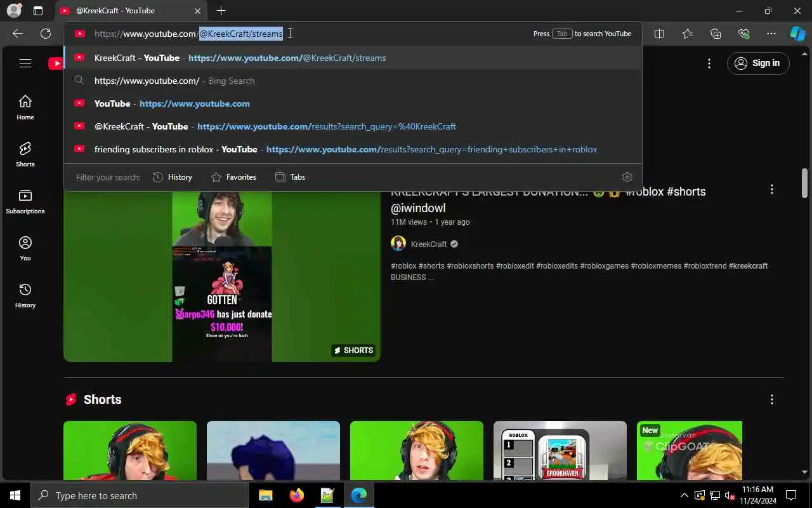Open the Copilot sidebar icon

[x=797, y=34]
